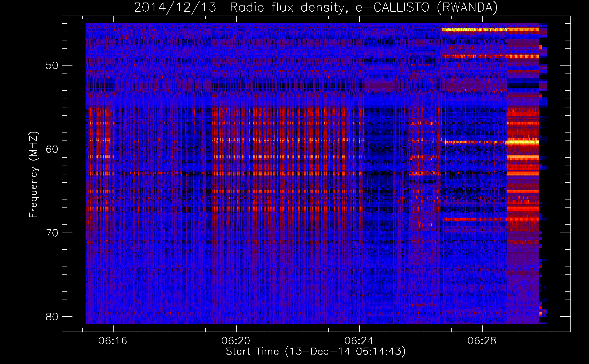Click the plot title 'Radio flux density, e-CALLISTO (RWANDA)'
The width and height of the screenshot is (589, 364).
(x=364, y=8)
